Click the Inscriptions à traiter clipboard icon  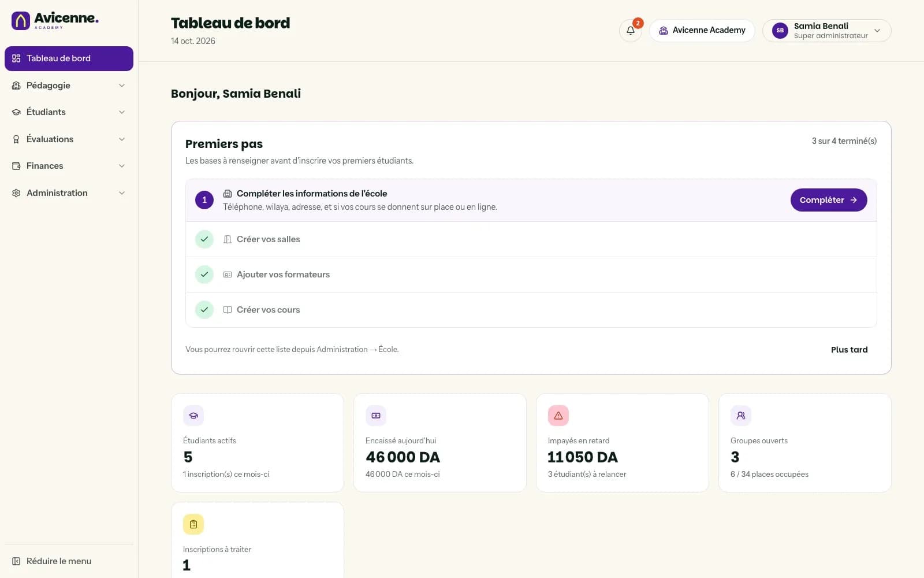(193, 524)
